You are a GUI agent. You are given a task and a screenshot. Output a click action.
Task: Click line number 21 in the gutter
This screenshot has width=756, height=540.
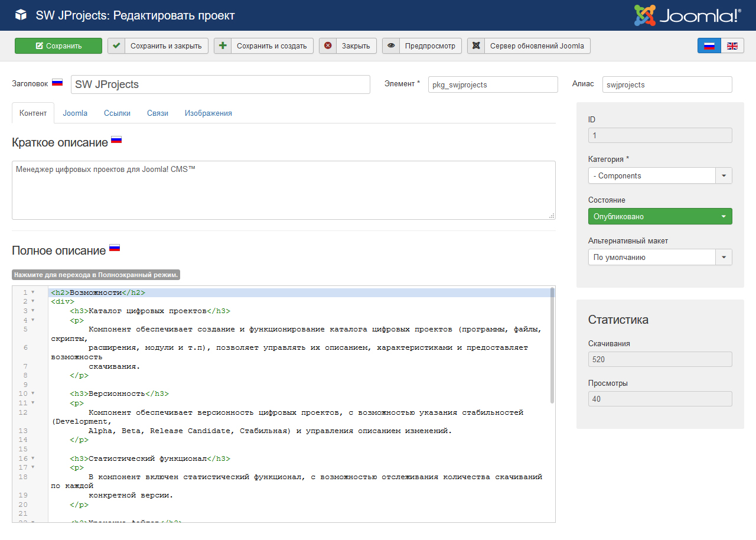tap(23, 514)
